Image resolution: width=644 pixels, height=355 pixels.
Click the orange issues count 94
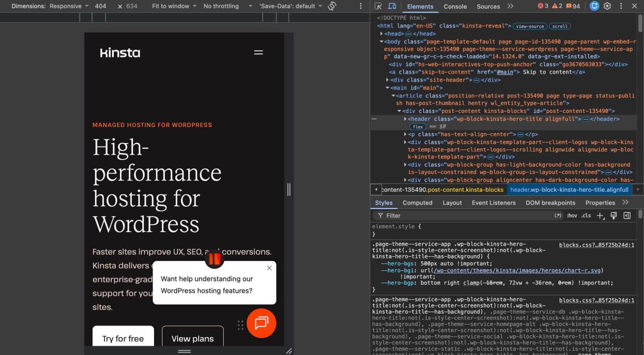click(x=573, y=6)
